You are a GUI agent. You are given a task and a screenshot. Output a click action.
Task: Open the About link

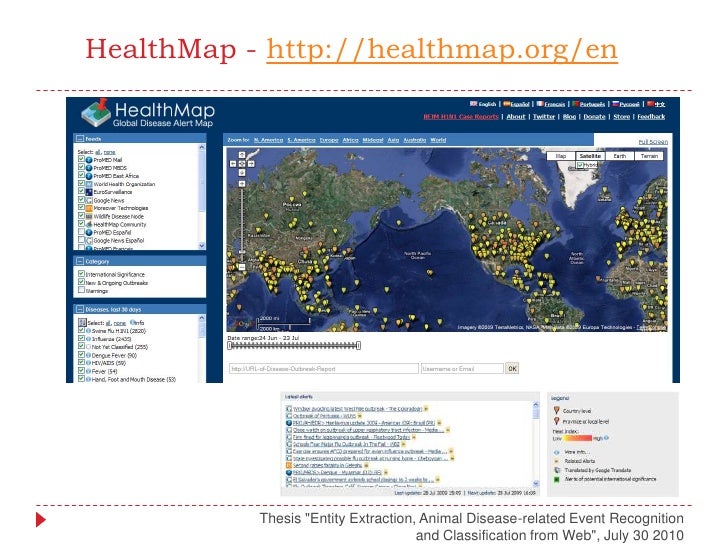point(515,117)
